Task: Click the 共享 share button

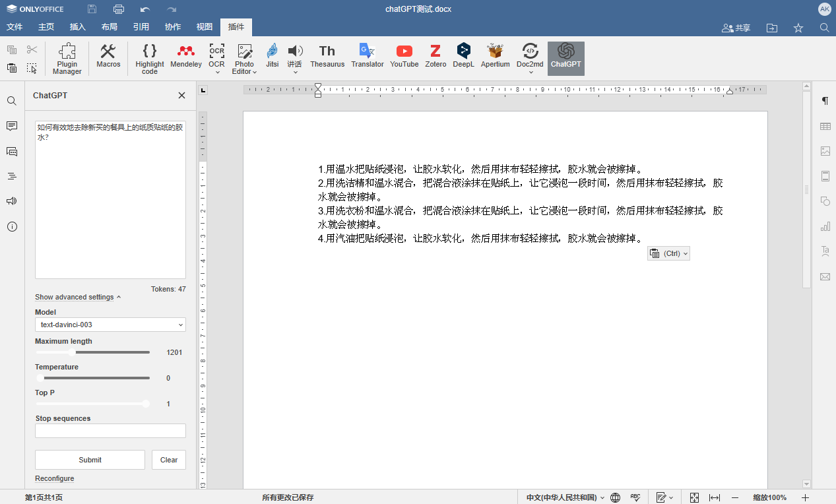Action: pyautogui.click(x=736, y=28)
